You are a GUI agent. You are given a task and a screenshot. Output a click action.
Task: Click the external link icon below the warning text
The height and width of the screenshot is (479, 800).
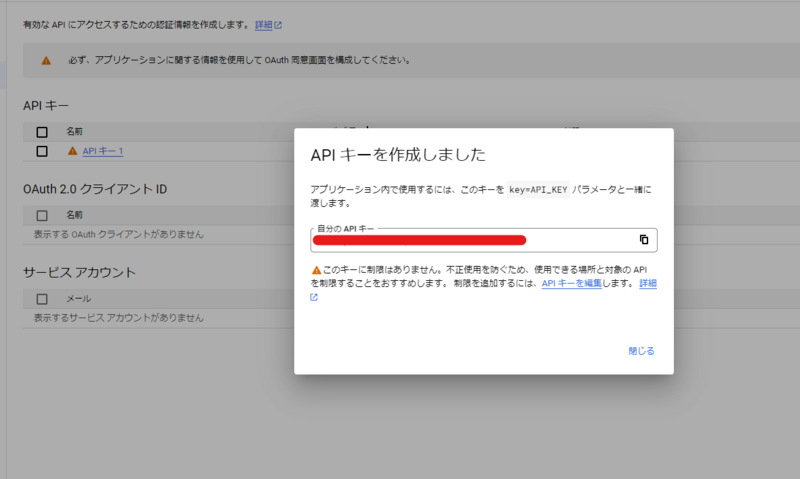(314, 297)
